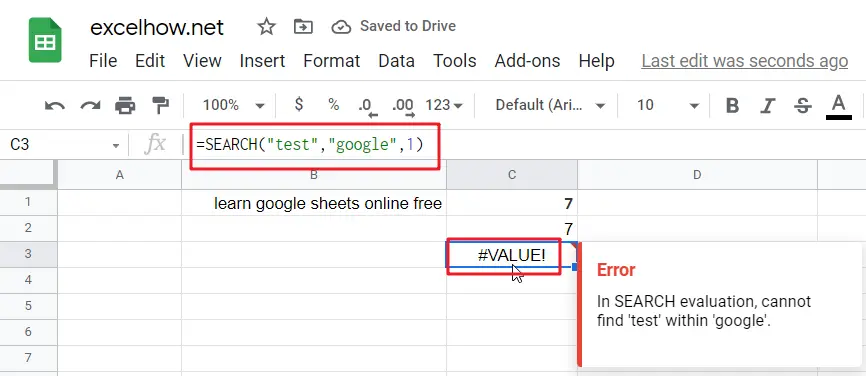Star the excelhow.net document
This screenshot has height=376, width=866.
[267, 27]
